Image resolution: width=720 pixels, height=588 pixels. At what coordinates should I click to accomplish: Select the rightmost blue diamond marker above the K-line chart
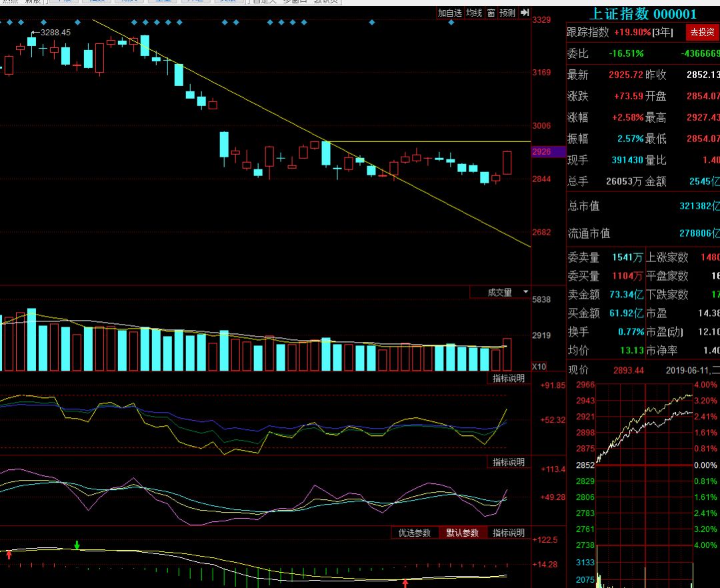pyautogui.click(x=451, y=22)
